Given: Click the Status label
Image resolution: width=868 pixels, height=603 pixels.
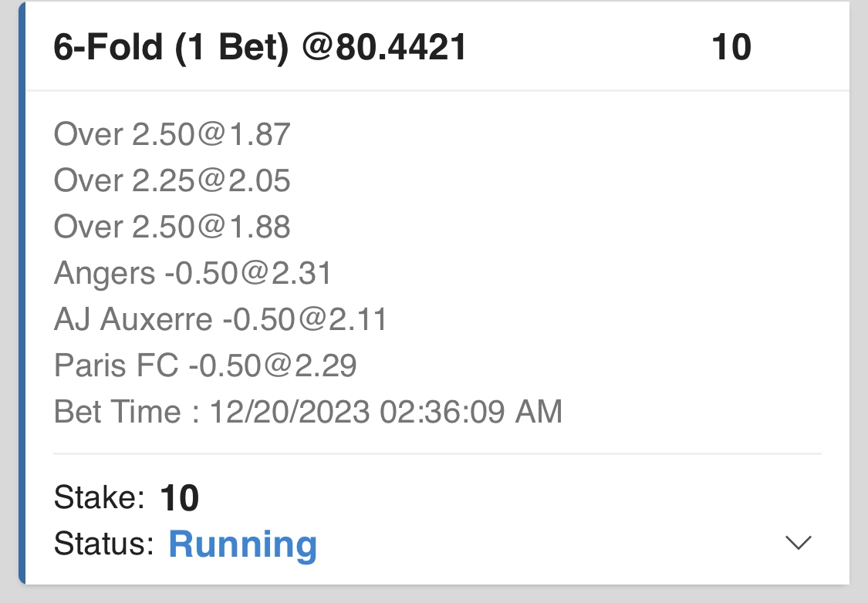Looking at the screenshot, I should (x=104, y=544).
